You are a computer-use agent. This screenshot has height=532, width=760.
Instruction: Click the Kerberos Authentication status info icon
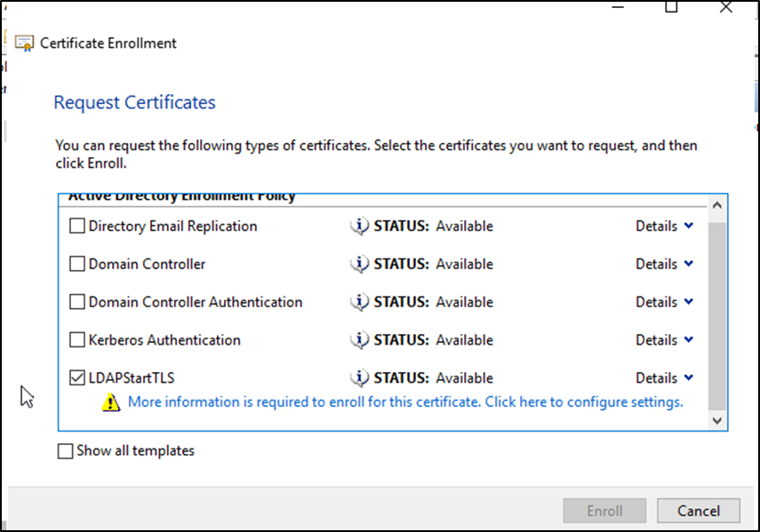(359, 340)
